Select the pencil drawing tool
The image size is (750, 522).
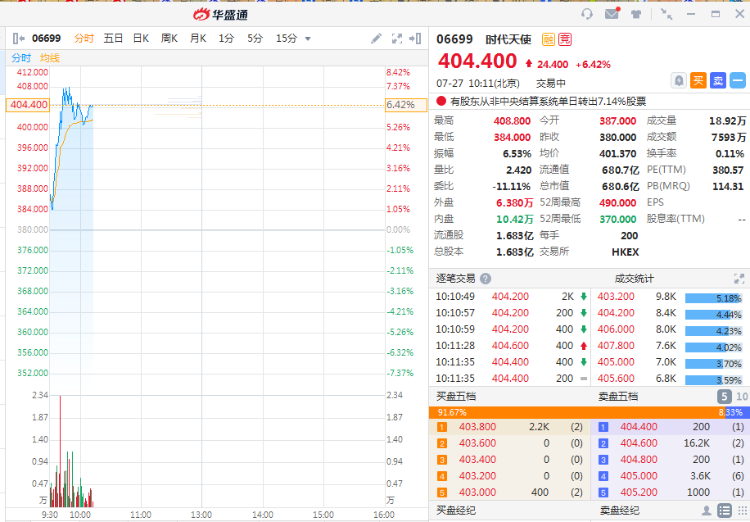pyautogui.click(x=376, y=39)
